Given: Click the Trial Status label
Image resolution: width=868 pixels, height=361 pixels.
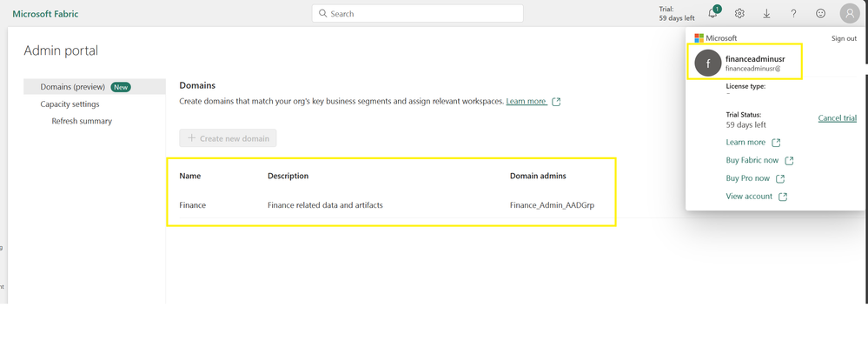Looking at the screenshot, I should click(x=744, y=115).
